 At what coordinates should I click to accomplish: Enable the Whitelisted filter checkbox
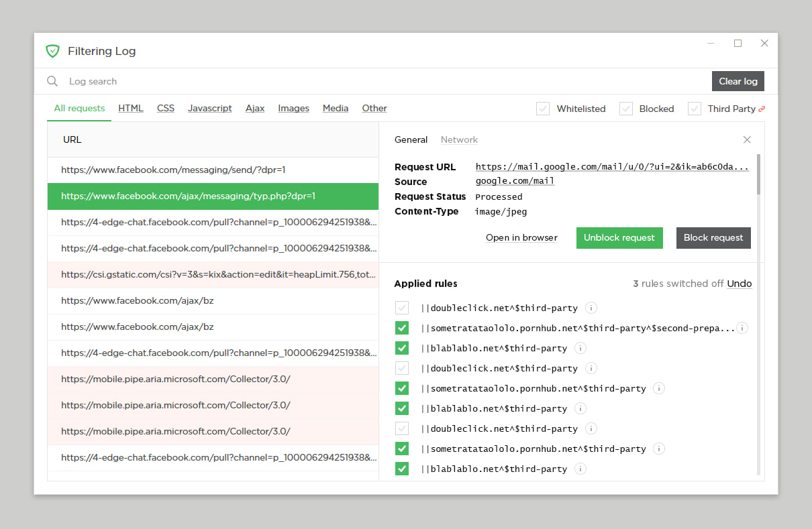[x=543, y=109]
